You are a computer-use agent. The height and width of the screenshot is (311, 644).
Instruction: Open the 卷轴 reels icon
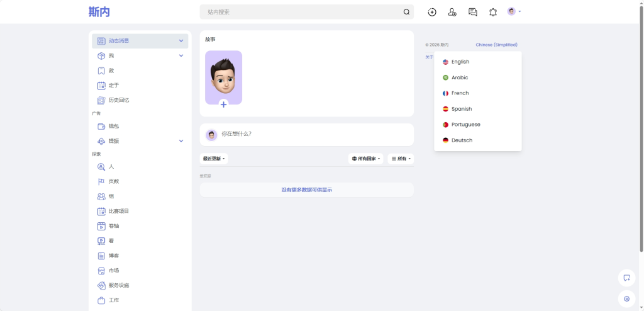pos(101,226)
